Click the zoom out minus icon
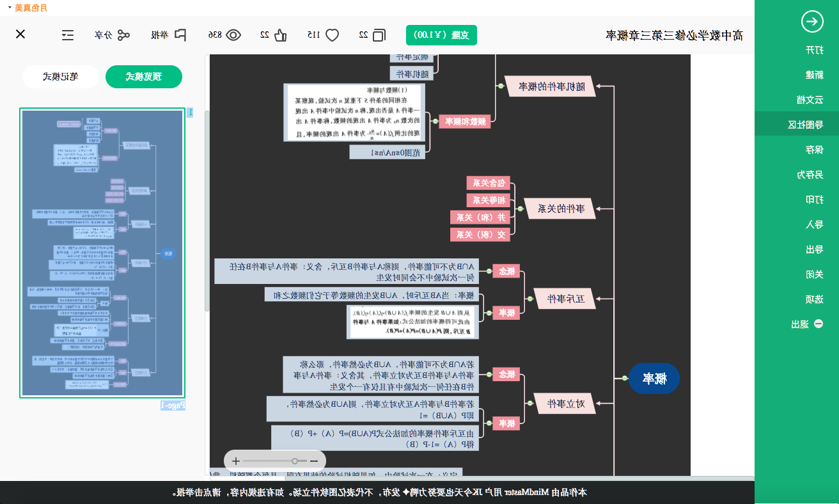 point(314,461)
